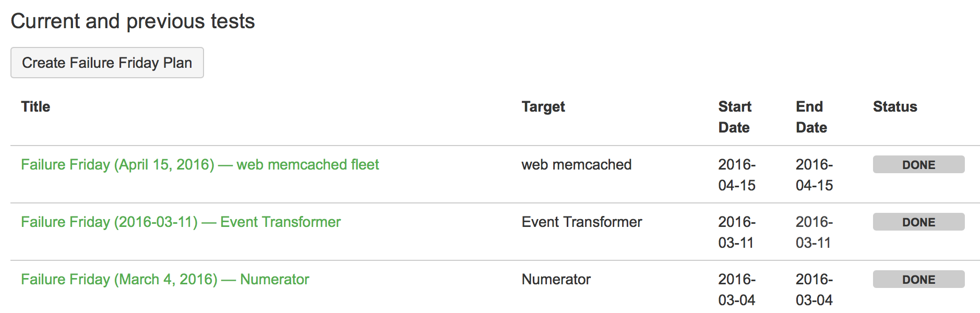980x313 pixels.
Task: Select the Numerator target cell
Action: coord(556,280)
